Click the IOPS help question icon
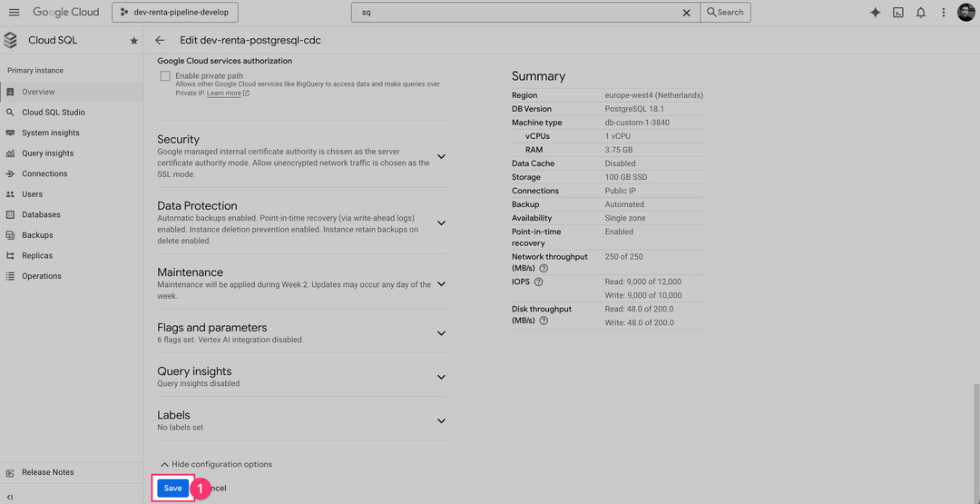This screenshot has width=980, height=504. coord(538,282)
